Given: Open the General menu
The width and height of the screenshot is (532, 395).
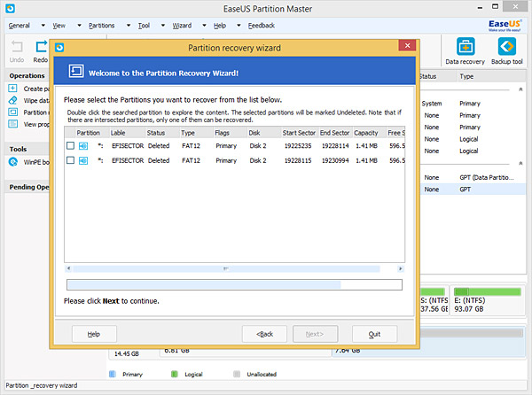Looking at the screenshot, I should coord(20,26).
